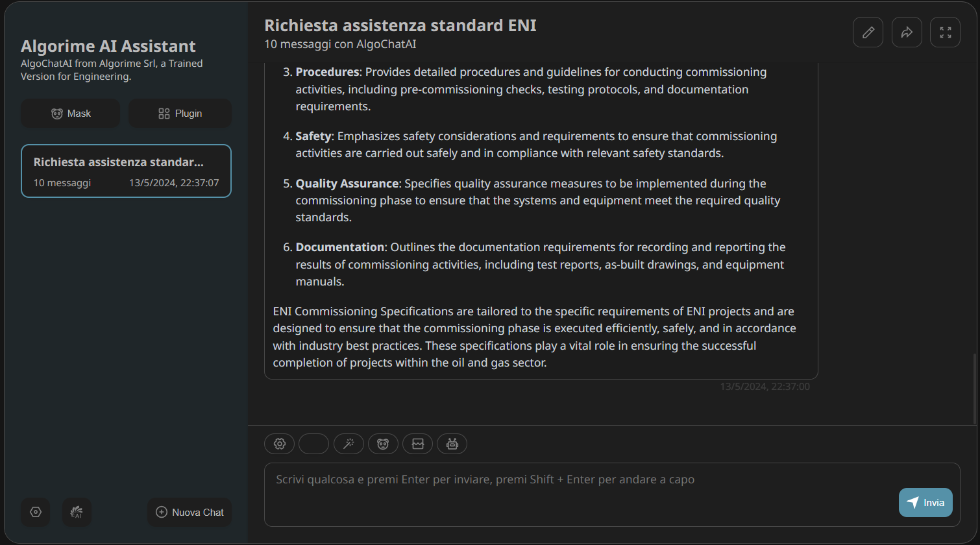This screenshot has height=545, width=980.
Task: Open settings via the hexagon icon in sidebar
Action: pyautogui.click(x=36, y=512)
